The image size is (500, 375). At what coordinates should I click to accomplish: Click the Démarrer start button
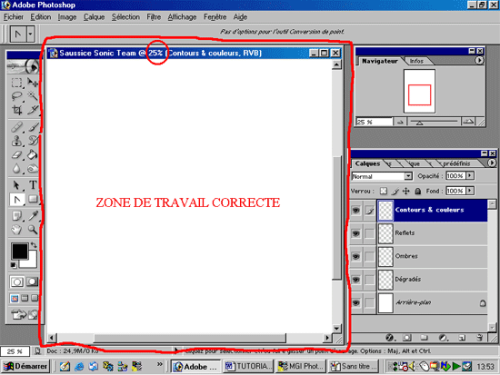click(26, 366)
